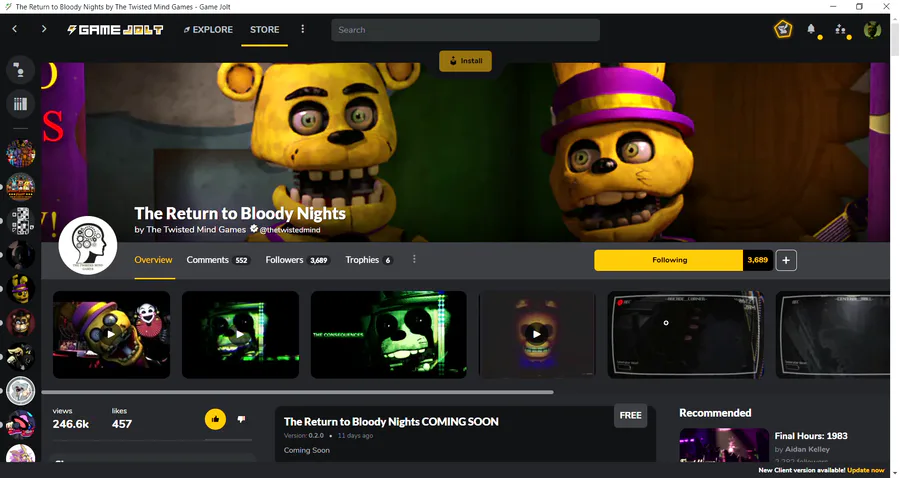Open the Final Hours: 1983 thumbnail image
900x478 pixels.
(x=724, y=445)
